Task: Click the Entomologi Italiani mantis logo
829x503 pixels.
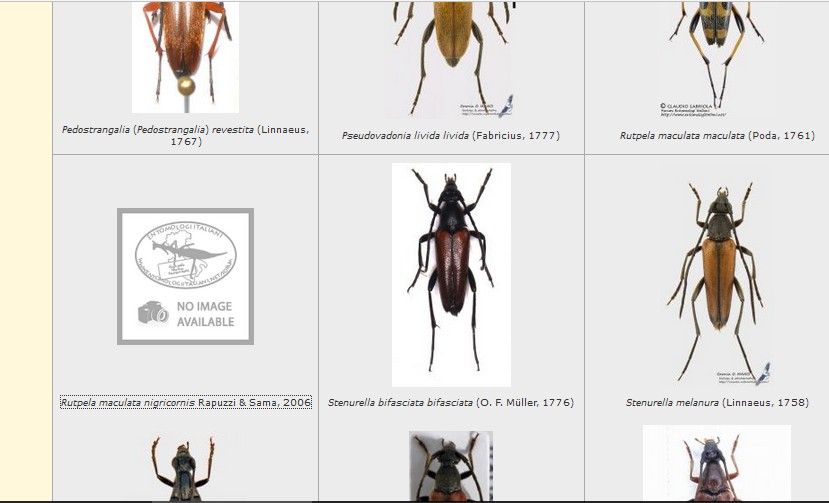Action: tap(185, 256)
